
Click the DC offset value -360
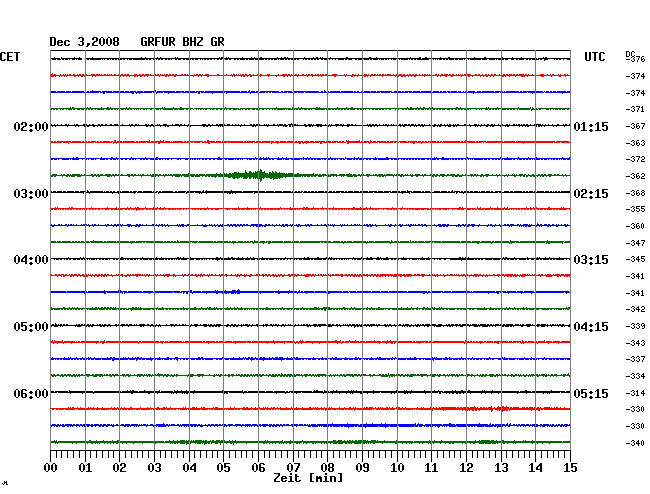click(635, 226)
